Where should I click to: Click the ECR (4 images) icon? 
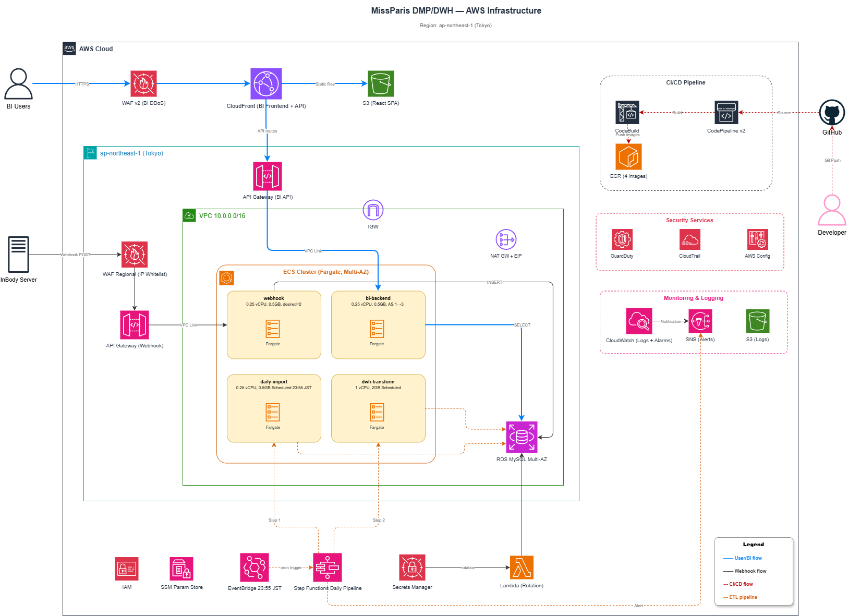[628, 157]
